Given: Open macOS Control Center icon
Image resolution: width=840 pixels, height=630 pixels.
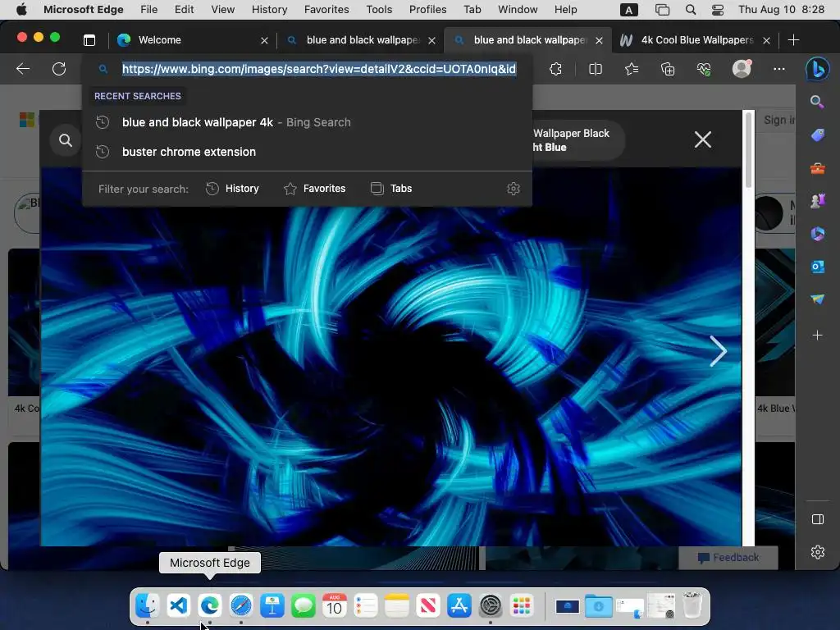Looking at the screenshot, I should click(718, 10).
